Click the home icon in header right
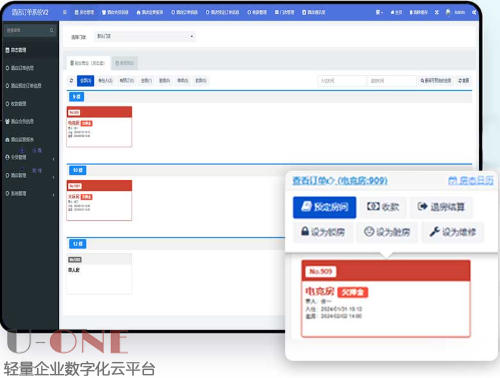Viewport: 500px width, 378px height. pos(396,12)
